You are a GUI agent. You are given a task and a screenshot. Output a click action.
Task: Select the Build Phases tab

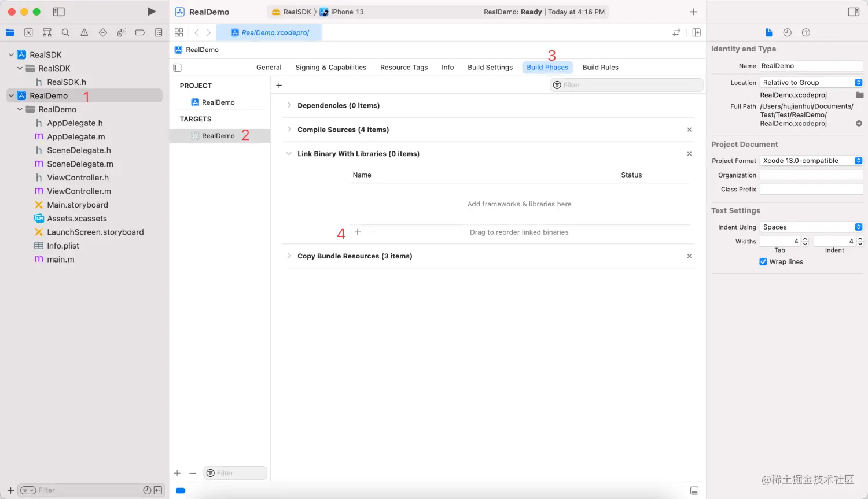(x=547, y=68)
